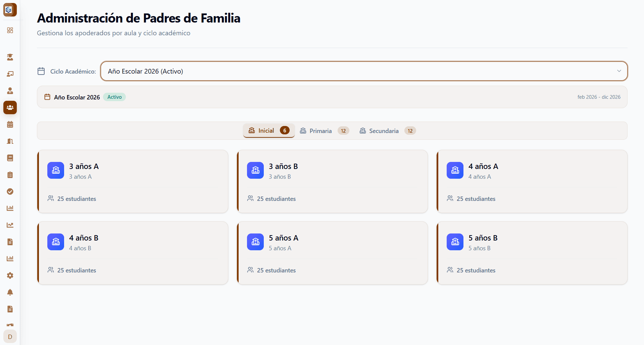Open the settings gear in the sidebar

(x=10, y=275)
